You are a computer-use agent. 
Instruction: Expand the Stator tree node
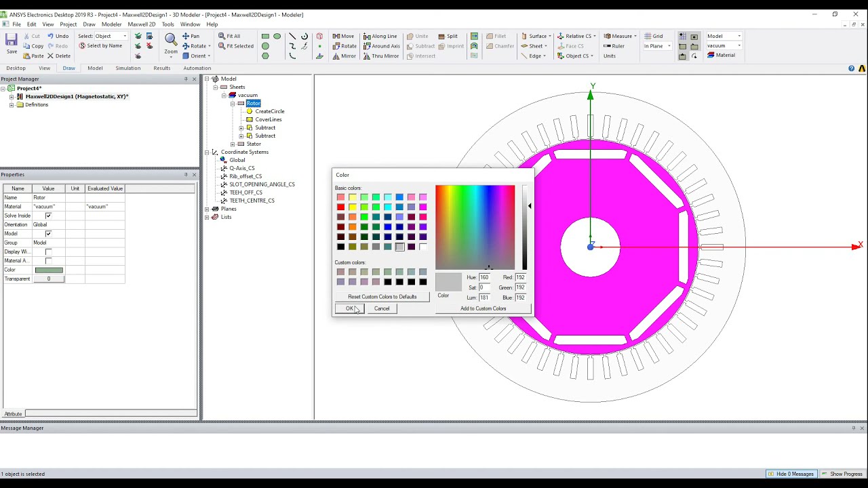tap(233, 144)
